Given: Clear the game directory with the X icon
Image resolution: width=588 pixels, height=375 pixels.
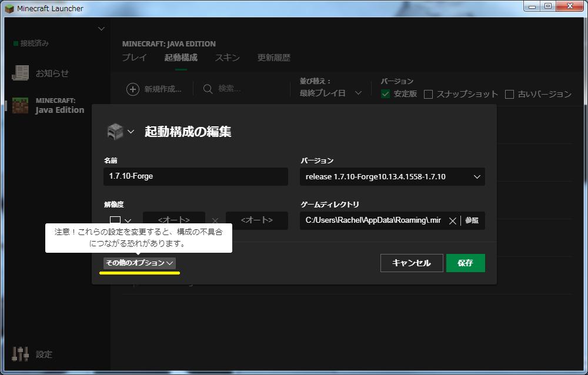Looking at the screenshot, I should click(x=453, y=221).
